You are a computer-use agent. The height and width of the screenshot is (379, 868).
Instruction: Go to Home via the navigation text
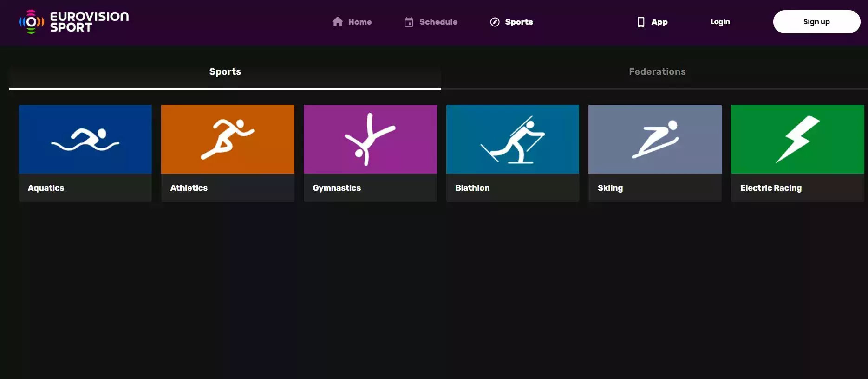(x=360, y=22)
